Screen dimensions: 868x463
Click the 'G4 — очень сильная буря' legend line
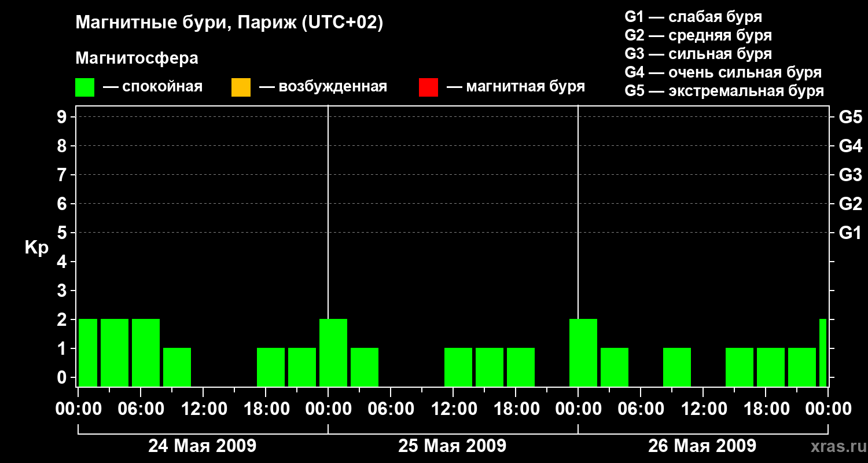coord(723,72)
